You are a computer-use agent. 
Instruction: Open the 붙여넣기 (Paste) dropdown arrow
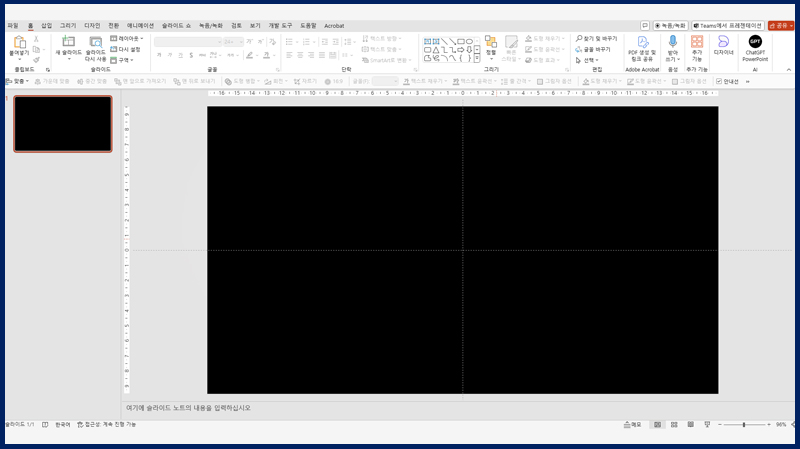tap(19, 60)
